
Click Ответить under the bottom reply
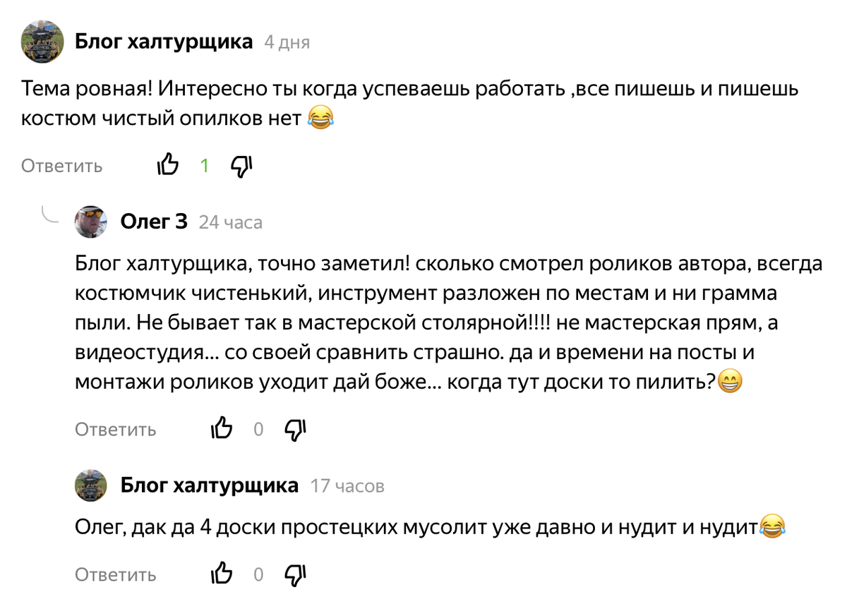pyautogui.click(x=116, y=574)
